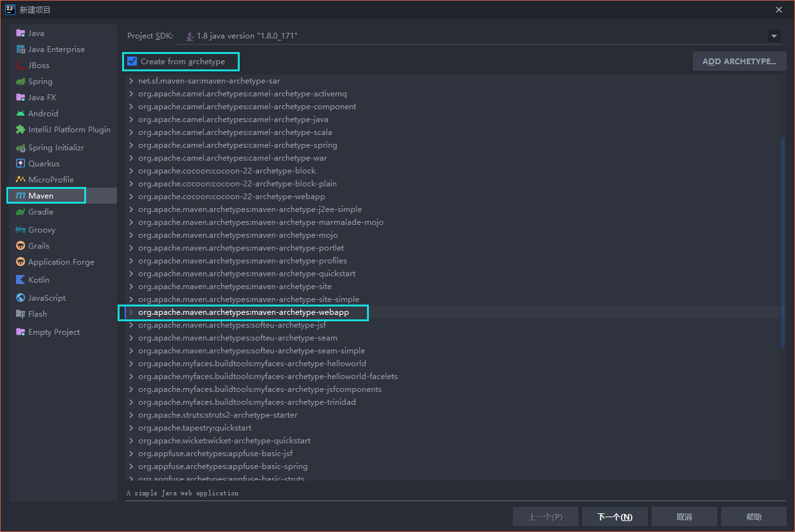Viewport: 795px width, 532px height.
Task: Click 取消 cancel button
Action: 684,517
